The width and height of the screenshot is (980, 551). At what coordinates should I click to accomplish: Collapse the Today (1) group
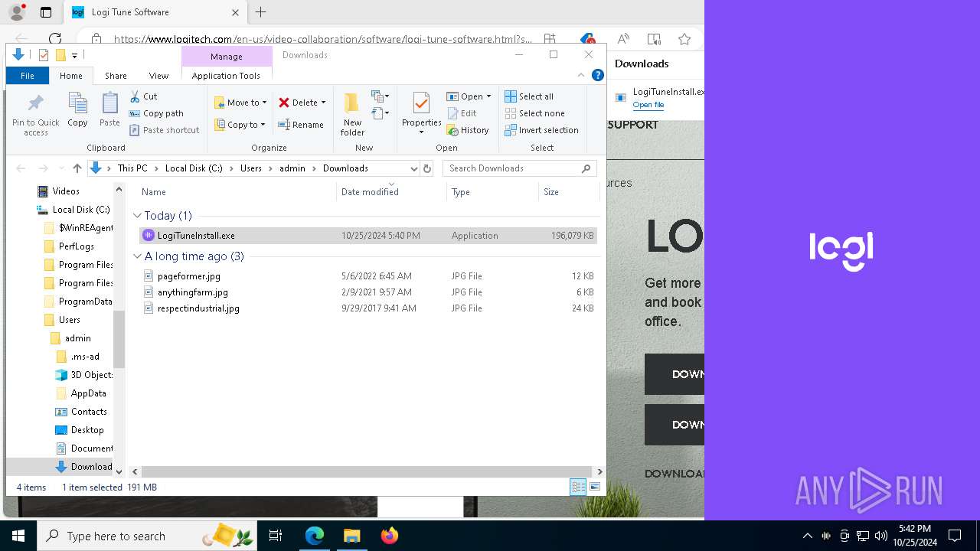click(x=137, y=216)
